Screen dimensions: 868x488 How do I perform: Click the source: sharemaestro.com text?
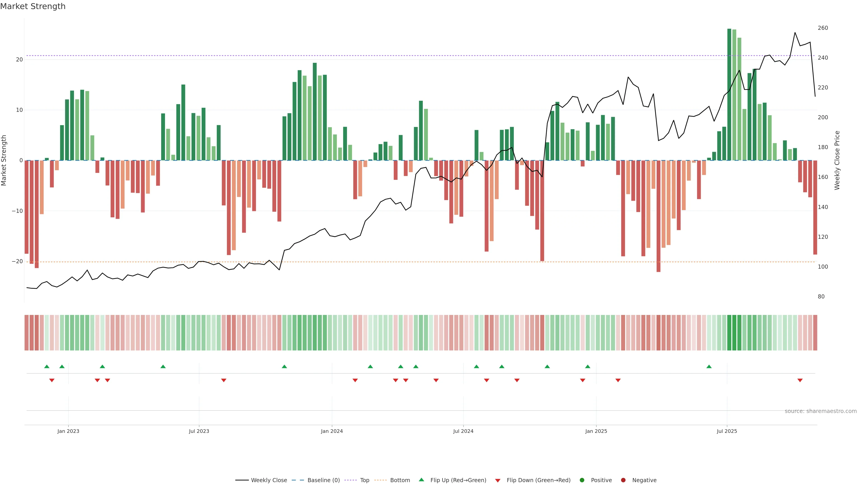(821, 411)
